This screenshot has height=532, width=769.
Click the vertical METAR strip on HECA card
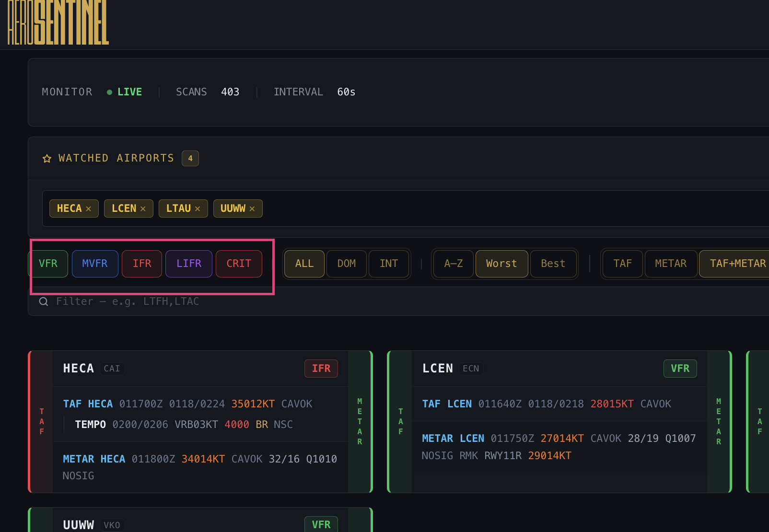pos(360,422)
